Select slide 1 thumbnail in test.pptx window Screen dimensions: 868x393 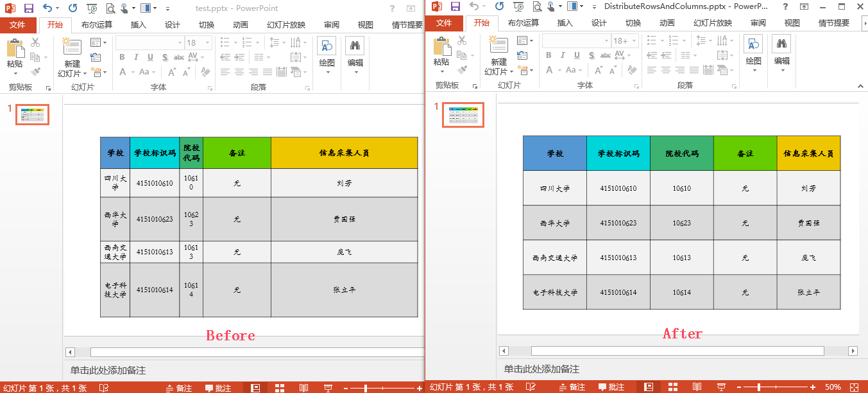(x=33, y=114)
